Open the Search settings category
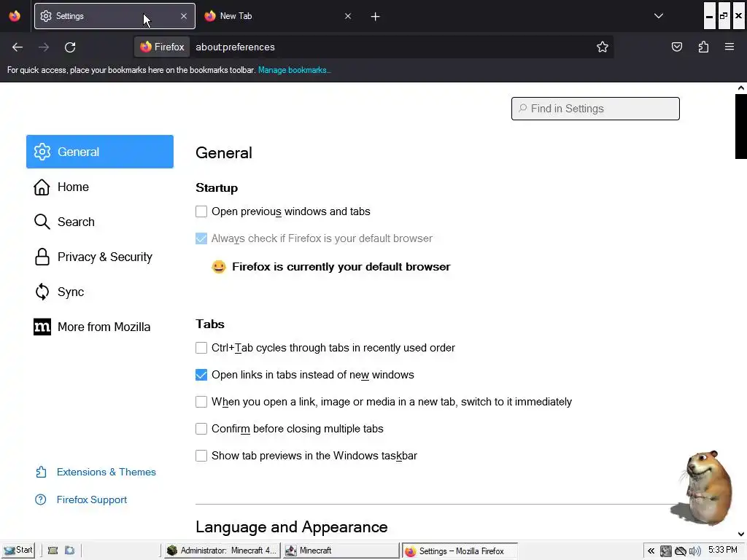 [x=100, y=222]
